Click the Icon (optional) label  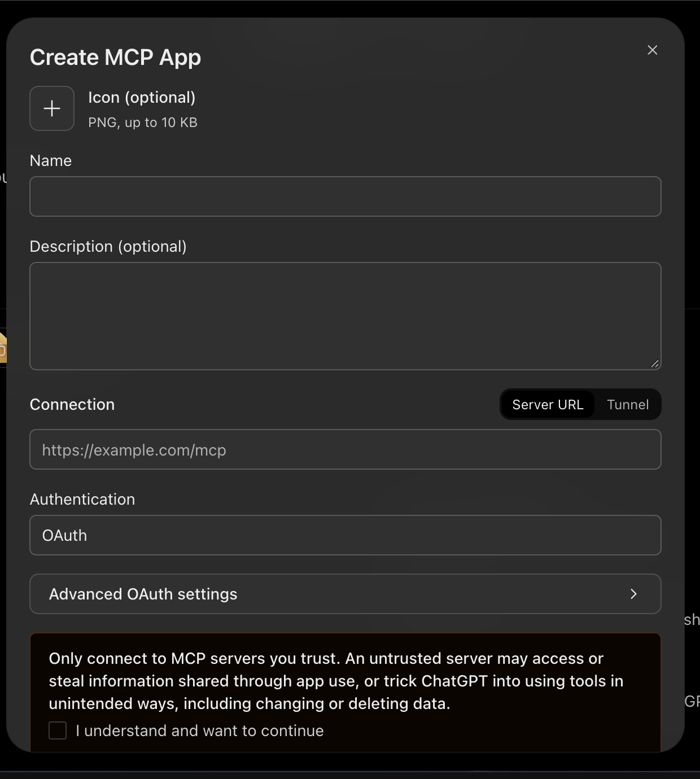[x=142, y=98]
